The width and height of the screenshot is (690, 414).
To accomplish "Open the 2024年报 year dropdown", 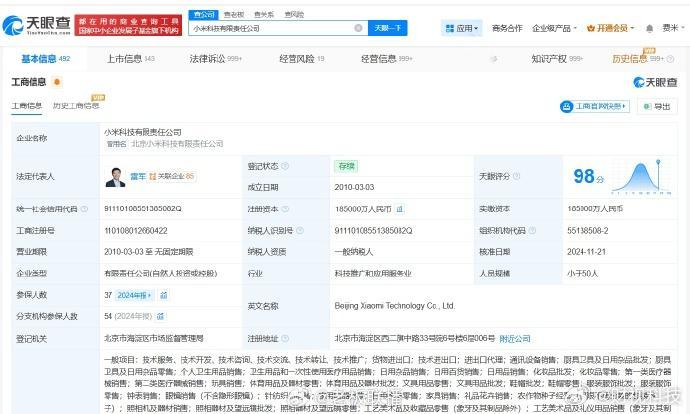I will click(x=134, y=295).
